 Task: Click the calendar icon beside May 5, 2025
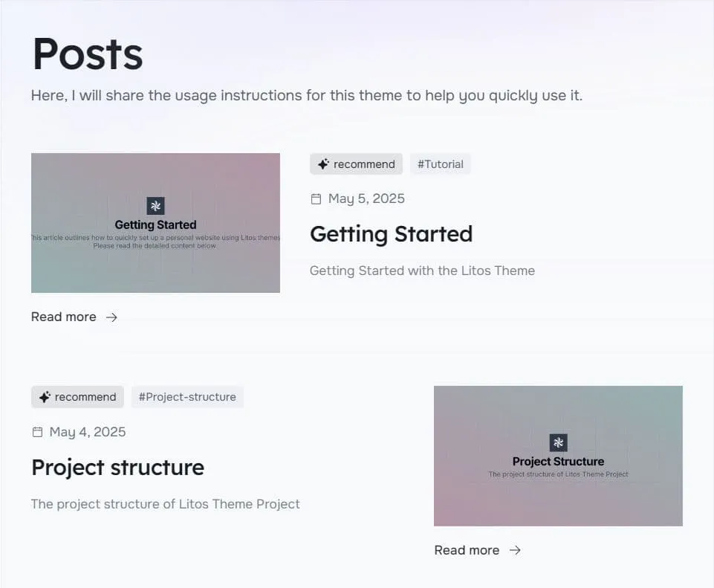tap(316, 198)
